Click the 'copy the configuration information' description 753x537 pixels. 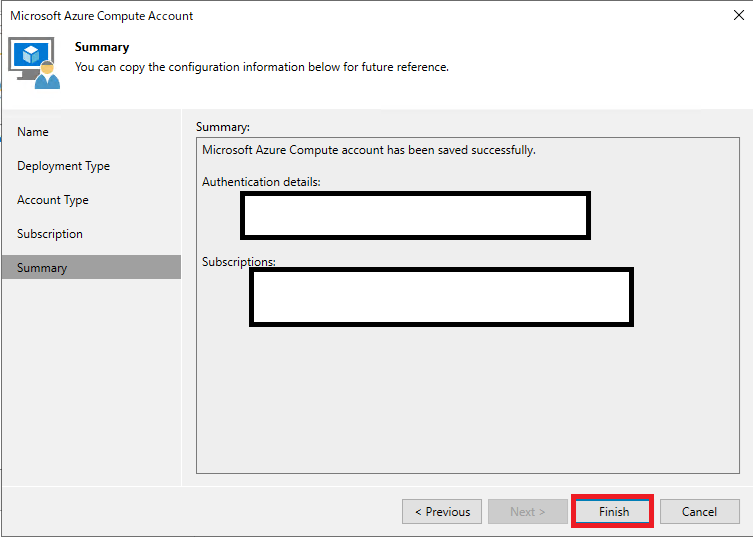pyautogui.click(x=262, y=67)
